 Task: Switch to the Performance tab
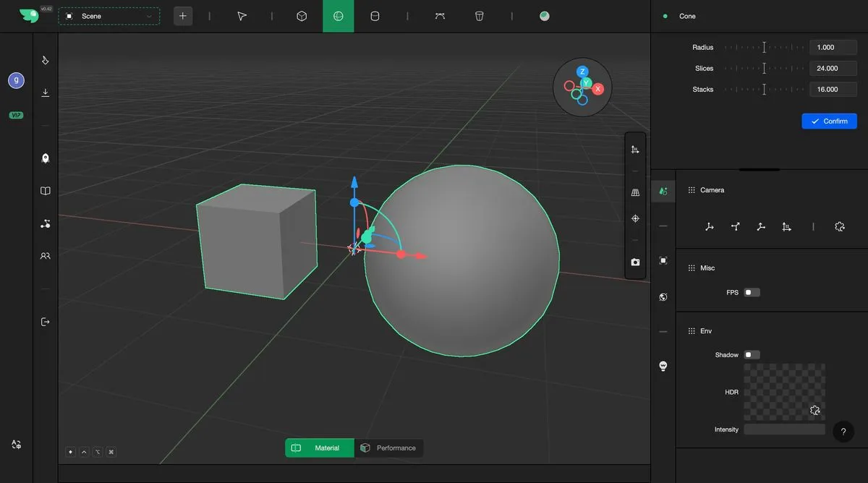(x=388, y=448)
